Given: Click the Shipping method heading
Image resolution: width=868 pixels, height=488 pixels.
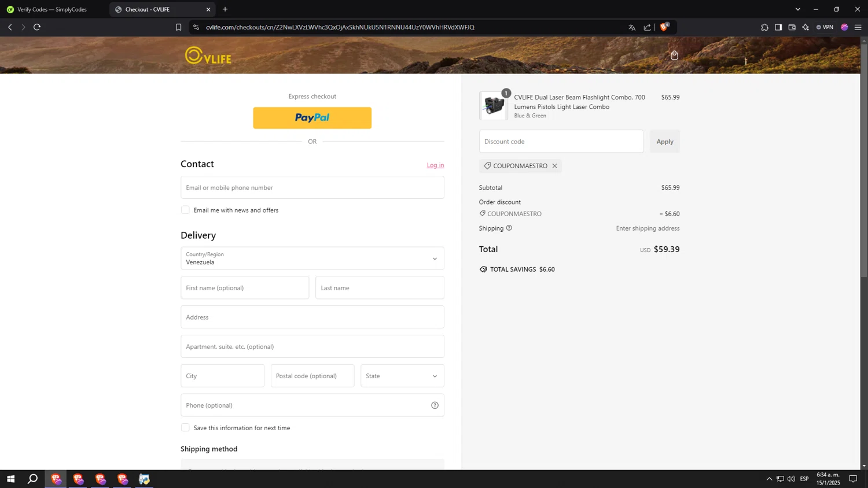Looking at the screenshot, I should (209, 449).
